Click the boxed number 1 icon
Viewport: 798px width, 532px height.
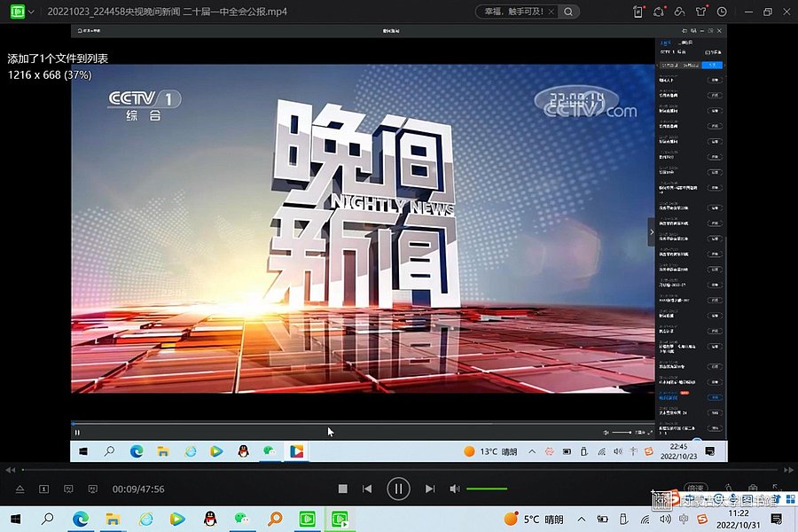(x=43, y=489)
